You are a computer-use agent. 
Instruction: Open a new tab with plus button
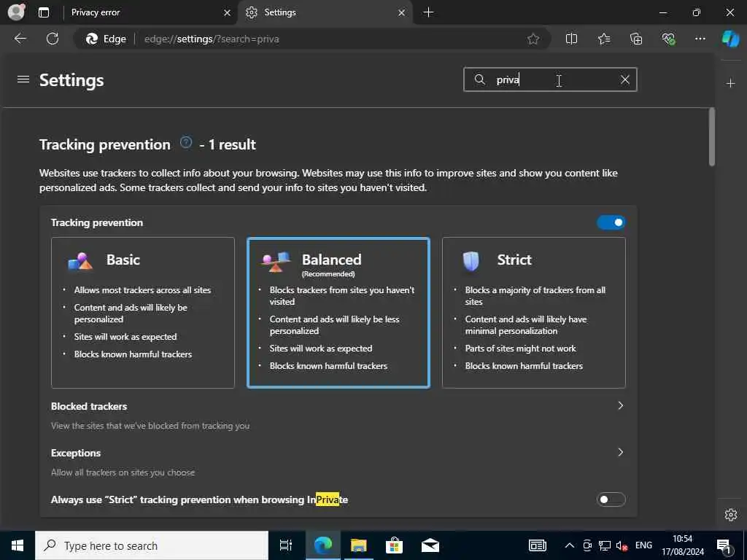click(428, 12)
